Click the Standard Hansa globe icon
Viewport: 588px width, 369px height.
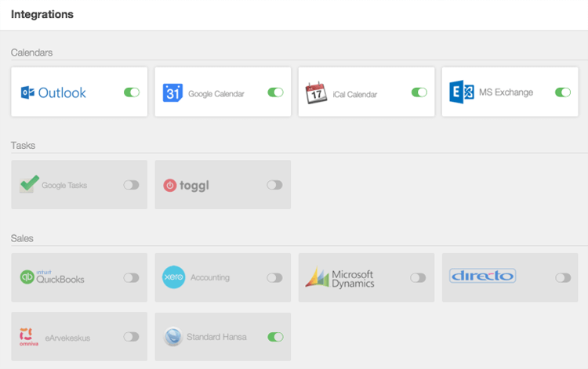point(173,336)
